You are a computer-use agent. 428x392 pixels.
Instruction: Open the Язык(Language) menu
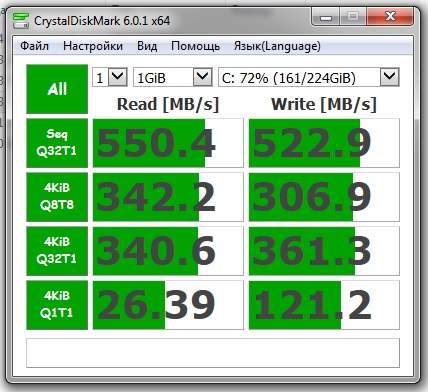pos(277,46)
